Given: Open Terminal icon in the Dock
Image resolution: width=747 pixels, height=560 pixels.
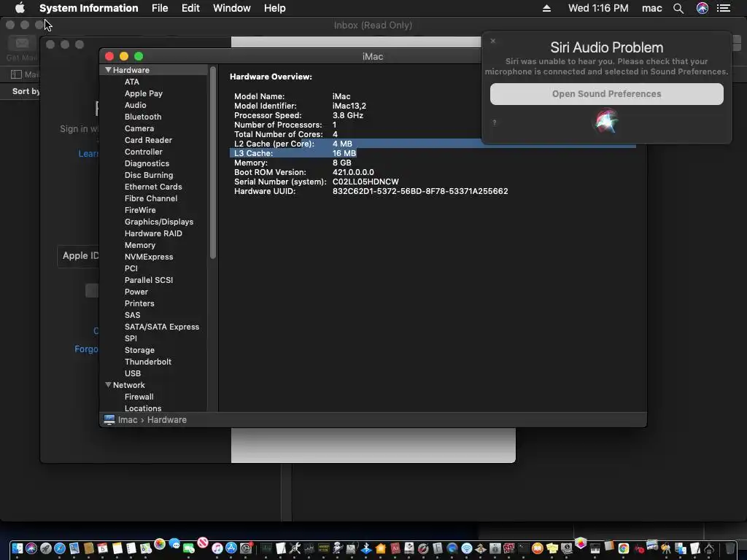Looking at the screenshot, I should coord(524,548).
